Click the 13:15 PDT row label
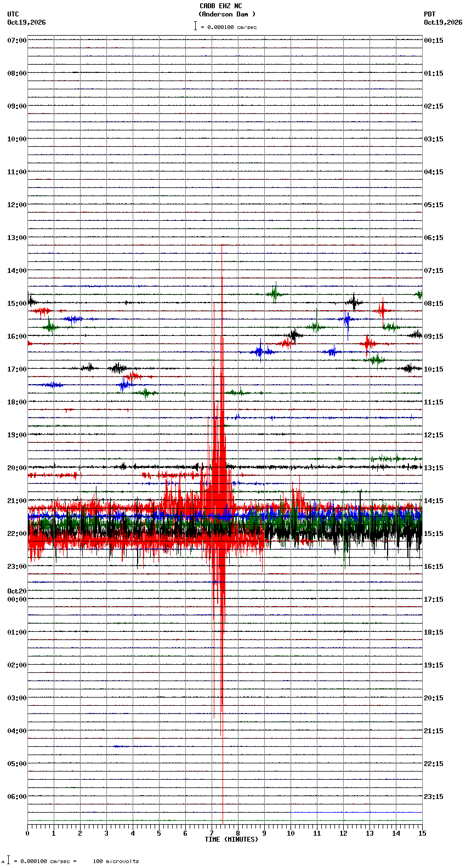 (x=434, y=468)
